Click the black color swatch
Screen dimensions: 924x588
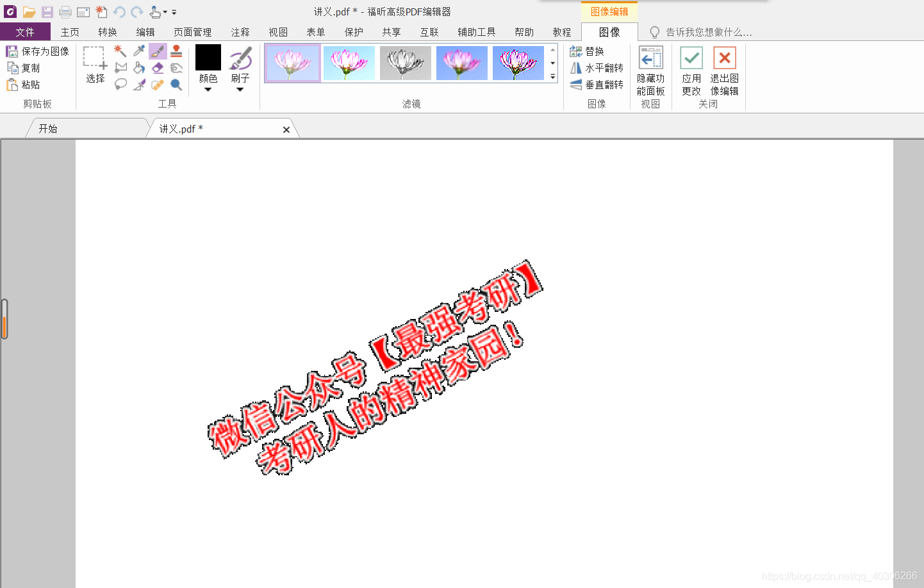[x=208, y=58]
